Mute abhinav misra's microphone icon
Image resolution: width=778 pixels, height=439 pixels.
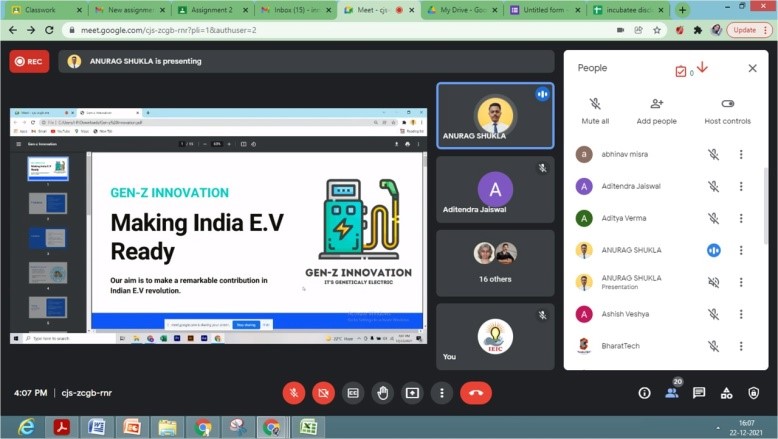pos(713,154)
